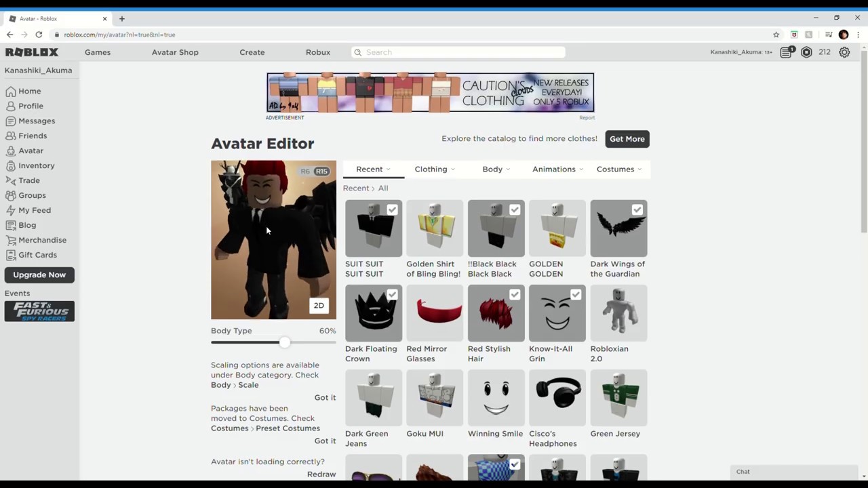The width and height of the screenshot is (868, 488).
Task: Click the Roblox logo
Action: [x=32, y=52]
